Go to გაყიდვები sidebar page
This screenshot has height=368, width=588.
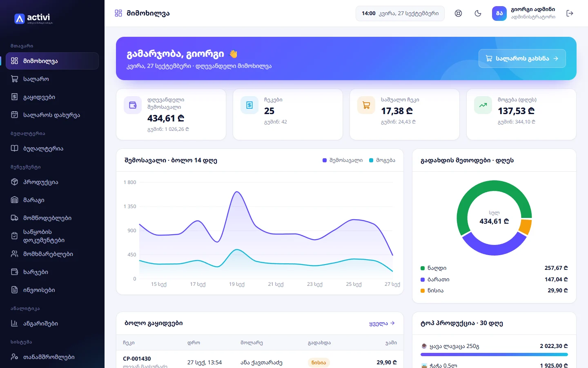click(x=52, y=97)
